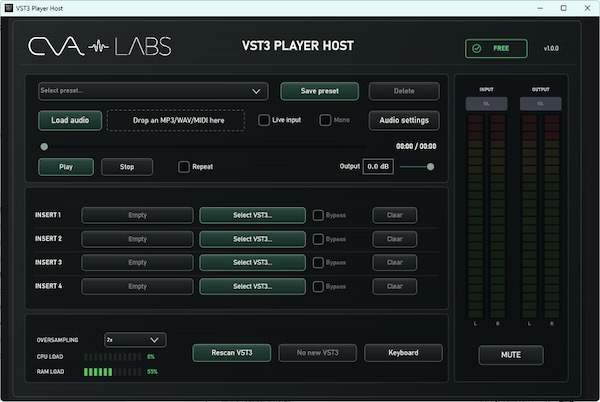Click the CVA Labs logo
Screen dimensions: 600x402
pyautogui.click(x=100, y=46)
